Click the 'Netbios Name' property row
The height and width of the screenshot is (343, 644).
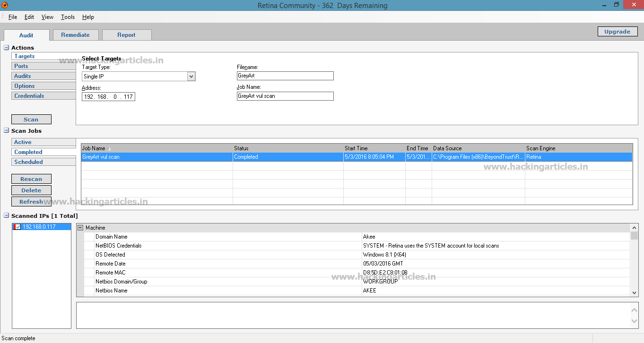point(357,291)
